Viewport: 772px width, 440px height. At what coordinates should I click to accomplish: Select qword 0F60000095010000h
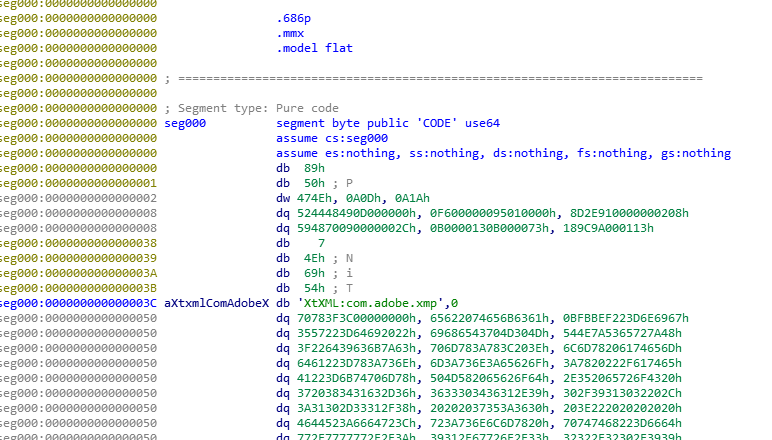click(x=493, y=214)
